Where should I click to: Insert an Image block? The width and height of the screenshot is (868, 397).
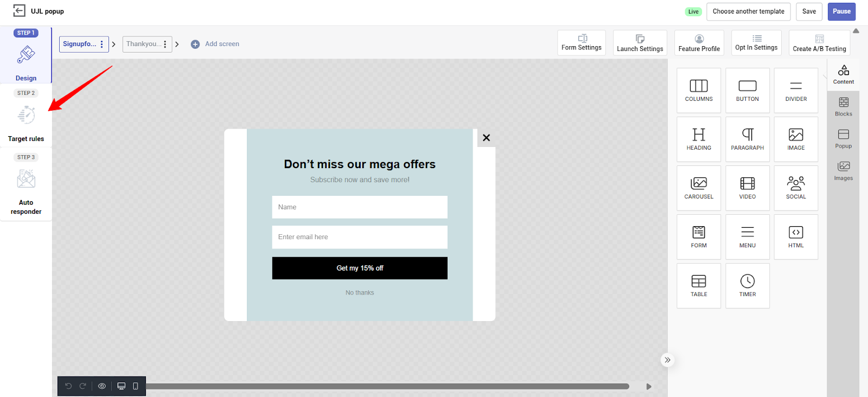(796, 139)
